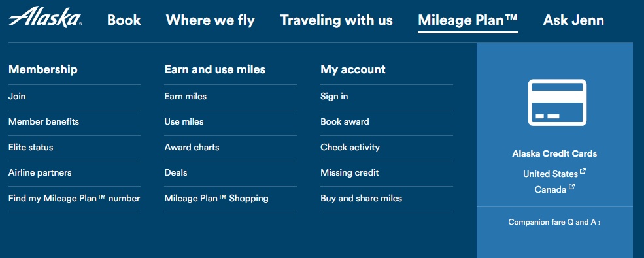Collapse the Mileage Plan menu tab
The image size is (644, 258).
[x=468, y=20]
